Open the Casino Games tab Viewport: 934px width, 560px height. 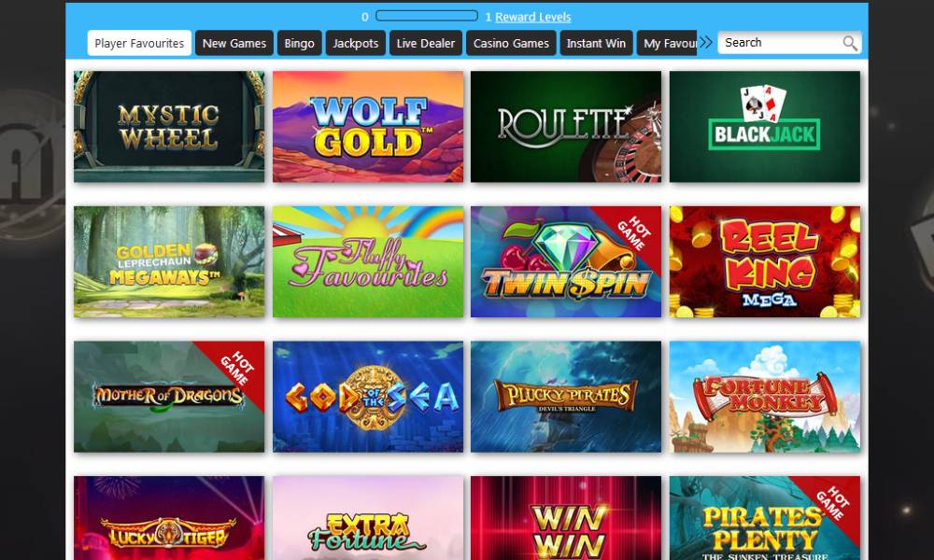point(511,43)
